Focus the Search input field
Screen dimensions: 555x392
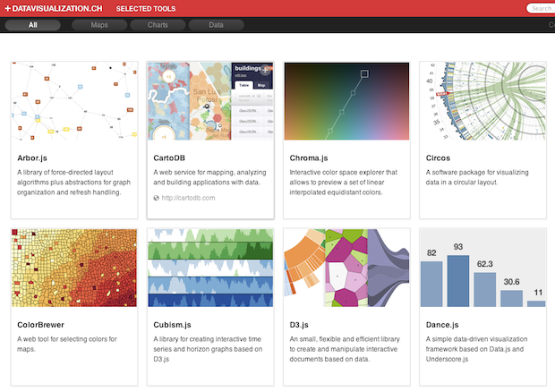[541, 8]
